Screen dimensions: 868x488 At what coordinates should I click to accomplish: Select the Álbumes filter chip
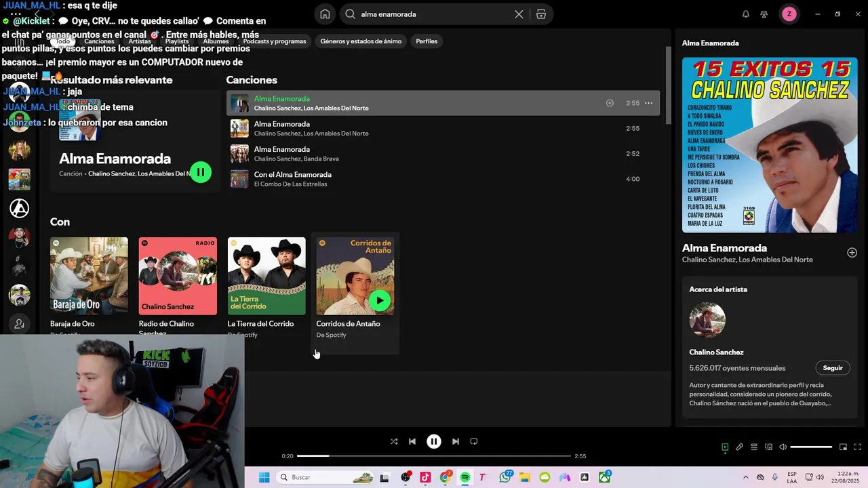click(x=216, y=41)
